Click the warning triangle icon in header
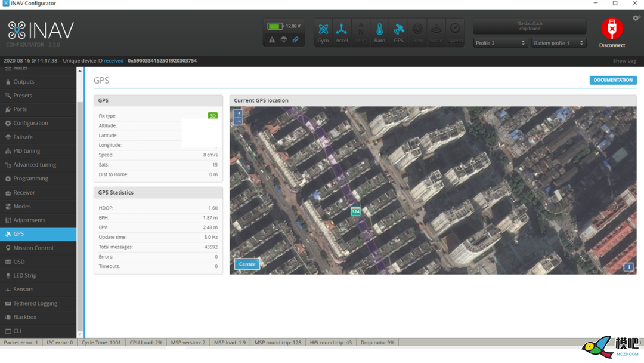The image size is (644, 363). pos(272,40)
